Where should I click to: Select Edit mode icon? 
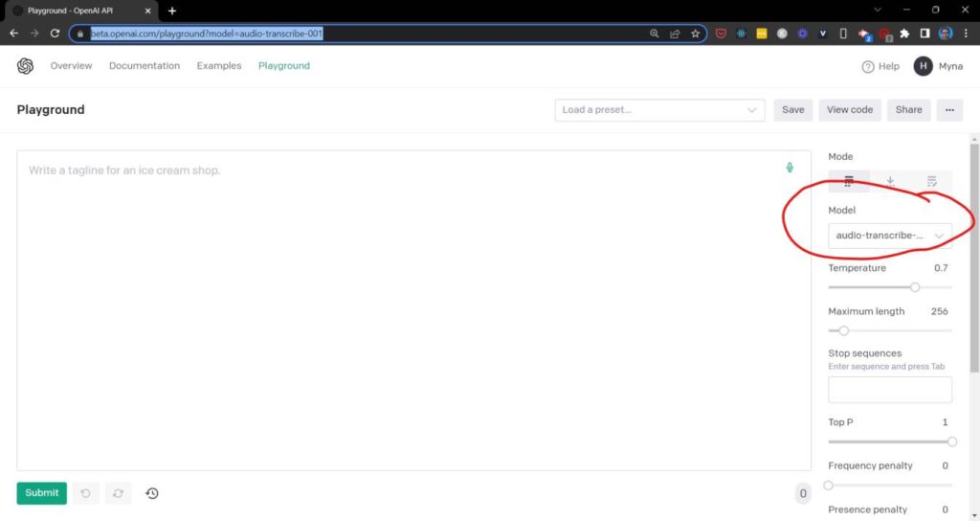pyautogui.click(x=931, y=181)
